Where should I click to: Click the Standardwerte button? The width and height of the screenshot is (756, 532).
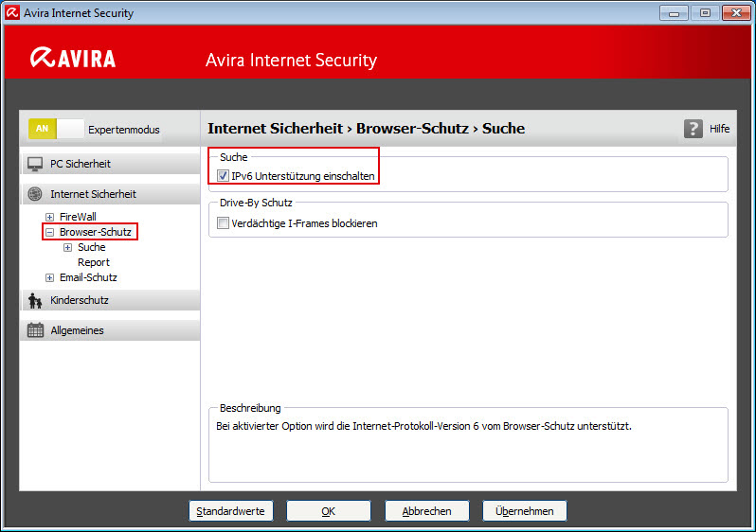point(231,511)
